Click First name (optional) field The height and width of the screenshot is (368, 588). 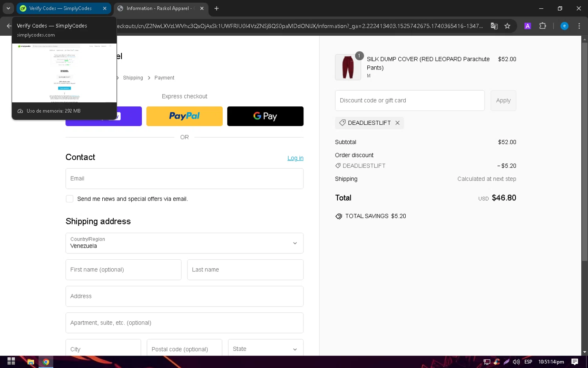pos(123,270)
